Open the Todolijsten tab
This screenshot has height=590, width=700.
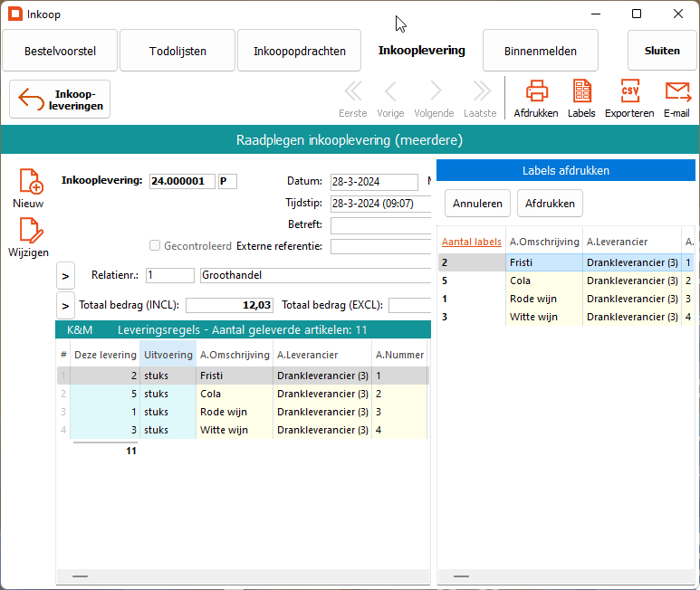[x=177, y=51]
